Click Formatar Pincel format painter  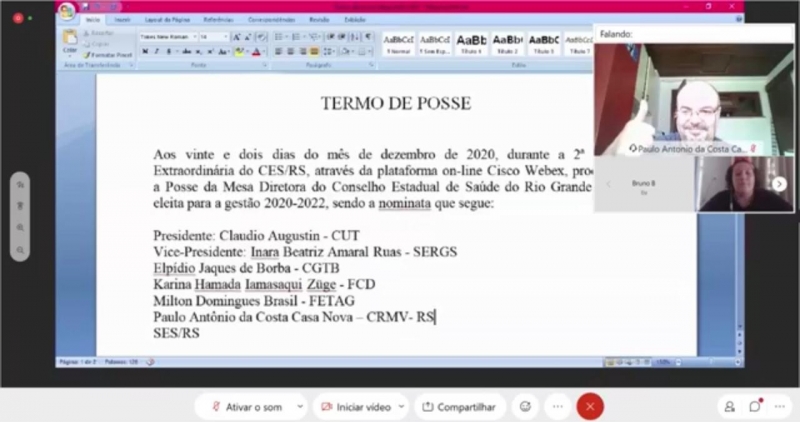[108, 55]
